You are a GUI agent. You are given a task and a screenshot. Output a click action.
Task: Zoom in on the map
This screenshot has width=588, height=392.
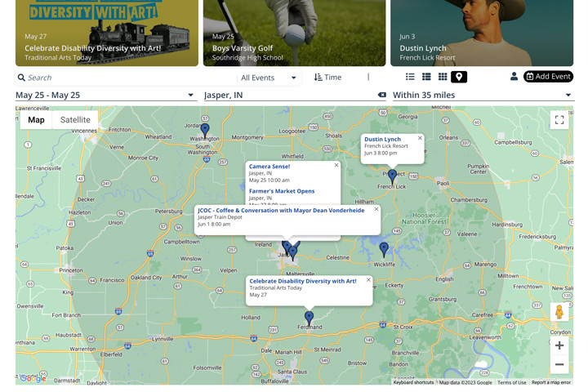(x=559, y=345)
